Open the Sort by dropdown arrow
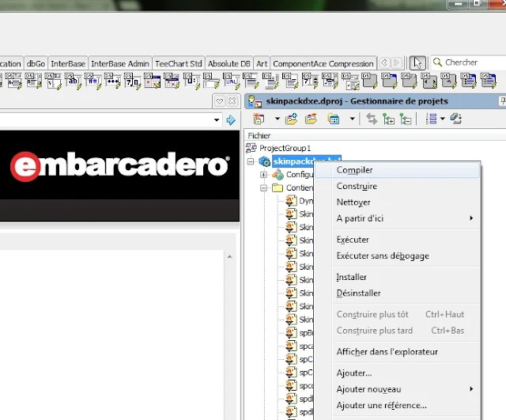This screenshot has width=506, height=420. (443, 119)
